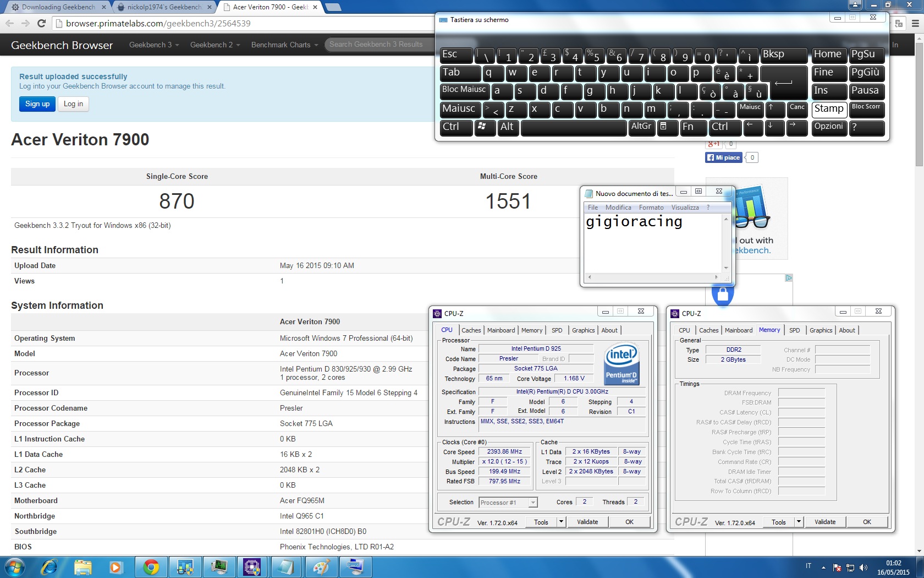This screenshot has height=578, width=924.
Task: Click the Opzioni key on the keyboard
Action: click(x=829, y=128)
